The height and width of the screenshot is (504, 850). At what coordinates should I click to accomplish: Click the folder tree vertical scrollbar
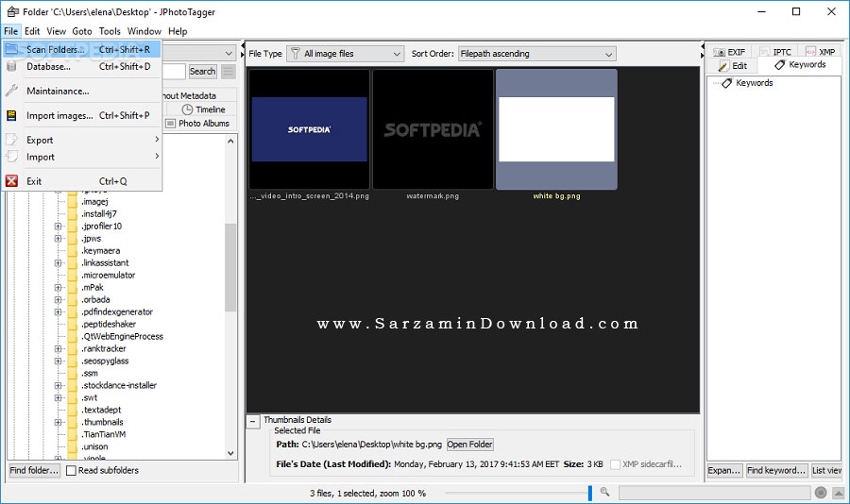(230, 267)
